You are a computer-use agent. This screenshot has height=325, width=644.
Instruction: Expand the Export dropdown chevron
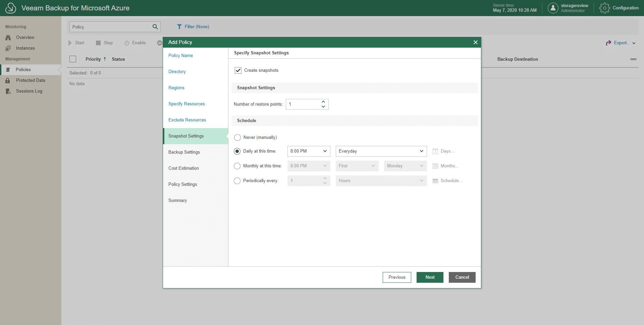pyautogui.click(x=634, y=43)
